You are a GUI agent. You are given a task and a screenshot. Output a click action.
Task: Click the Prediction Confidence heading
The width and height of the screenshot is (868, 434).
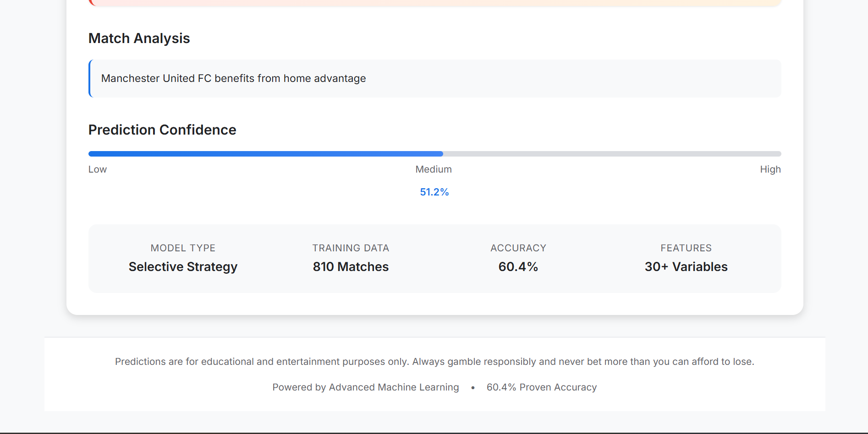pyautogui.click(x=162, y=130)
